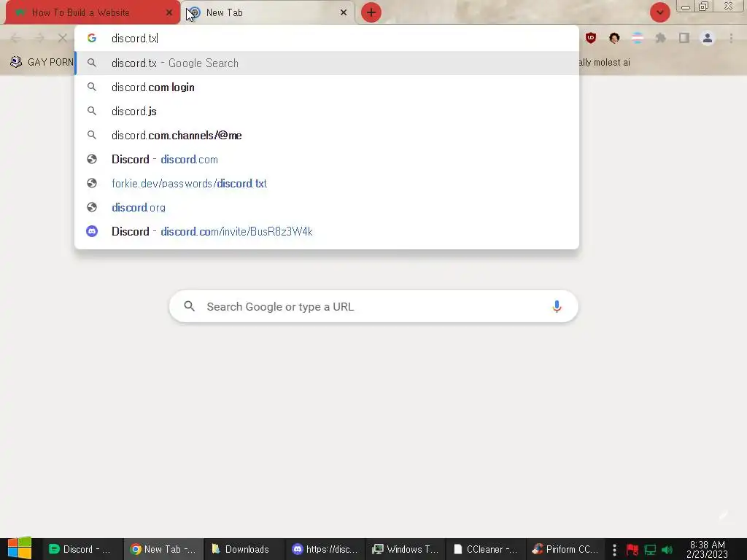Open forkie.dev/passwords/discord.txt suggestion
The image size is (747, 560).
(327, 183)
